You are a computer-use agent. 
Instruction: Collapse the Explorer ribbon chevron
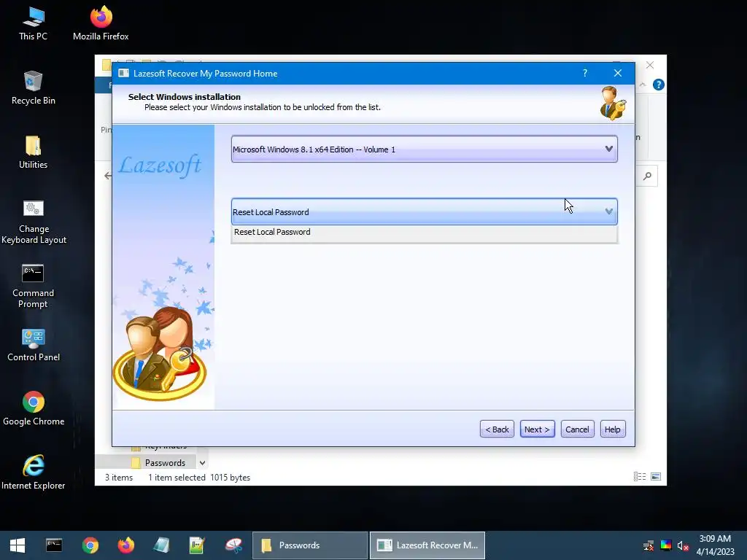[642, 85]
